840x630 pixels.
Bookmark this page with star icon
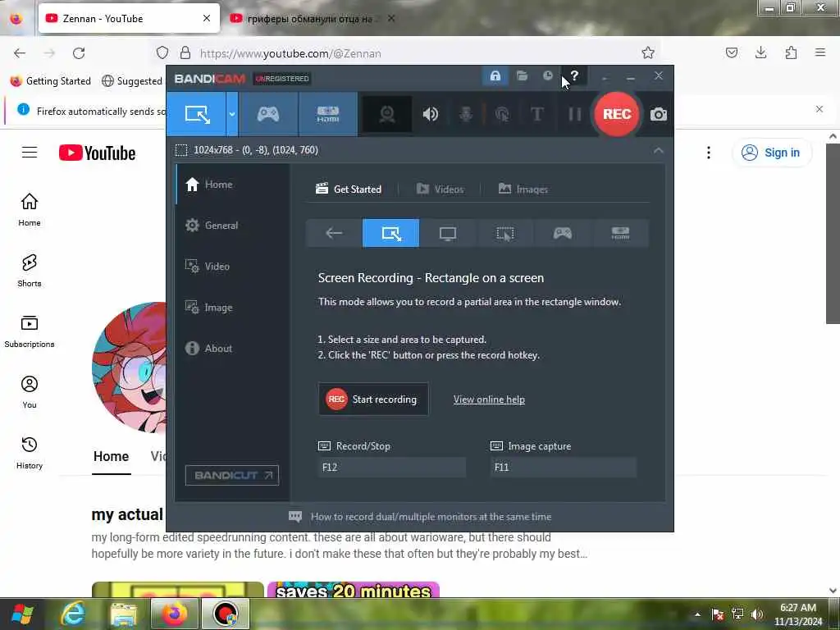648,52
